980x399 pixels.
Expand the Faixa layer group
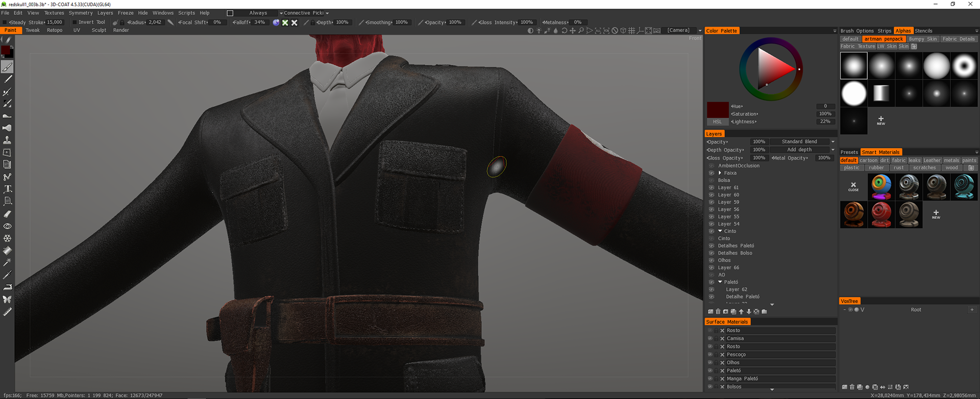(720, 173)
